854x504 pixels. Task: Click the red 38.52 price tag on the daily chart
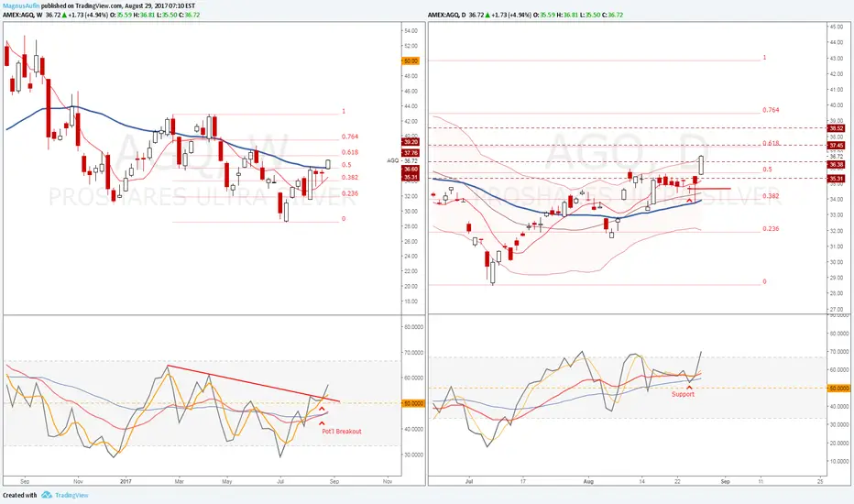point(836,128)
